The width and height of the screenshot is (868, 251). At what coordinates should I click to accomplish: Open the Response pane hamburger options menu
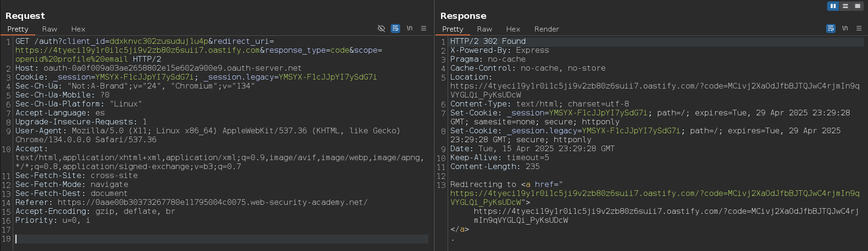[859, 29]
